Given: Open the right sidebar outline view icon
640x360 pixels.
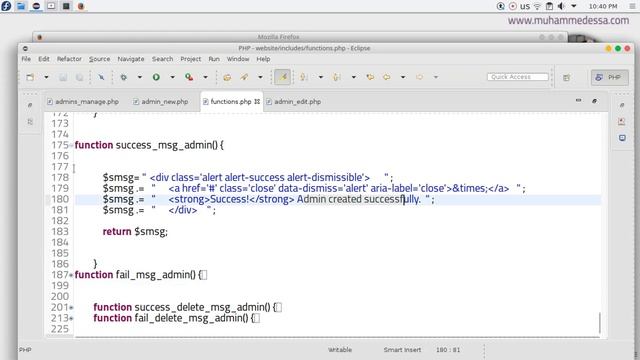Looking at the screenshot, I should 622,122.
